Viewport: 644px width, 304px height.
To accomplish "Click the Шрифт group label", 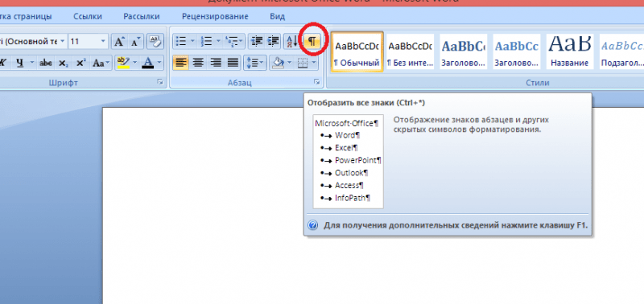I will tap(64, 83).
